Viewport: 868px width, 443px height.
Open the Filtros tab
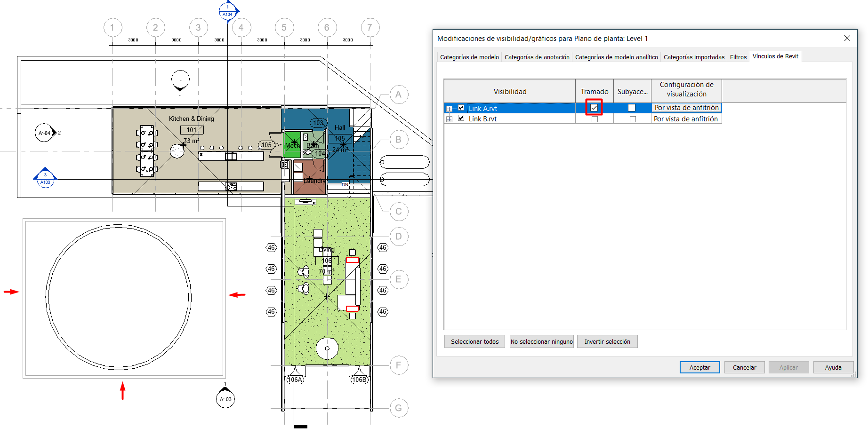pos(738,57)
